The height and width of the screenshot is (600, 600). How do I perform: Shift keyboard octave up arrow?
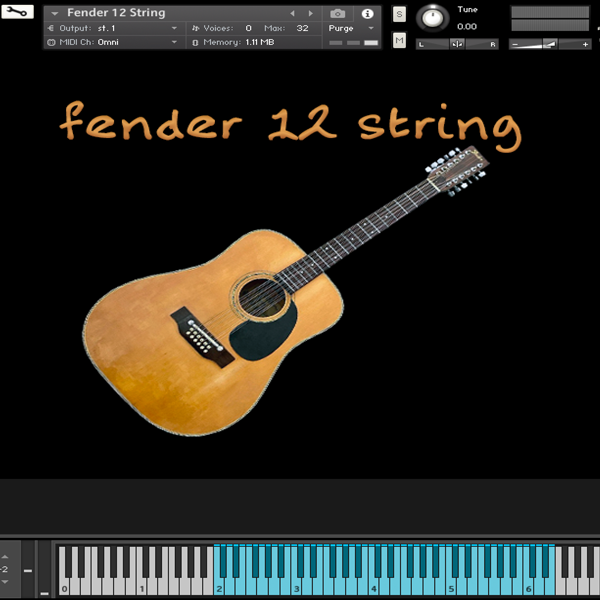tap(5, 555)
